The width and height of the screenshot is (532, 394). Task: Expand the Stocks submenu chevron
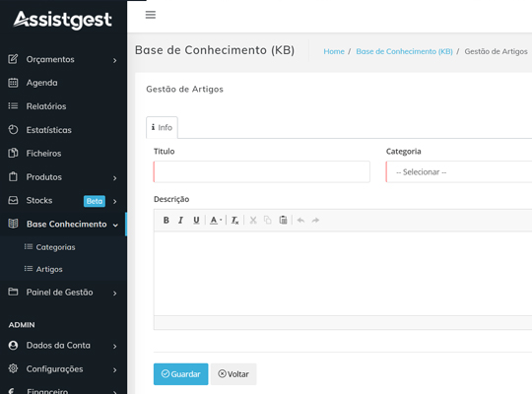pyautogui.click(x=114, y=201)
